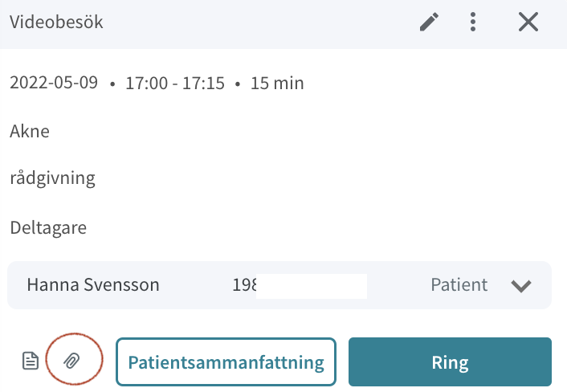Viewport: 567px width, 392px height.
Task: Click the paperclip attachment icon
Action: coord(72,361)
